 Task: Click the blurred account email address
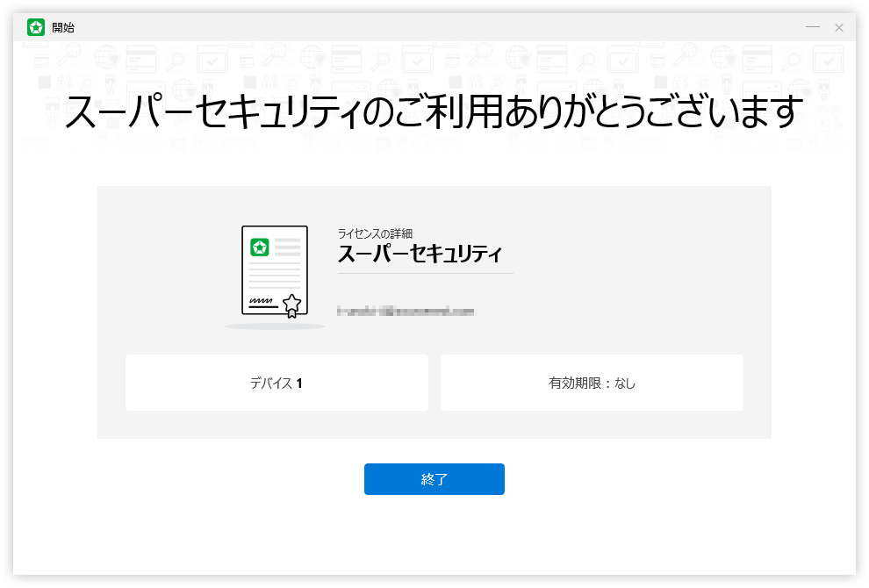pos(406,311)
